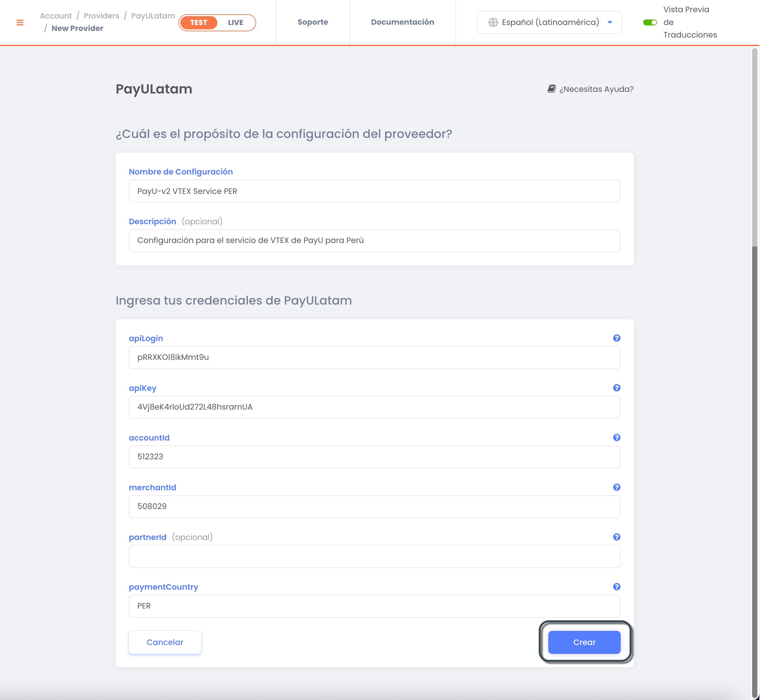Viewport: 760px width, 700px height.
Task: Focus the paymentCountry input field
Action: [x=374, y=606]
